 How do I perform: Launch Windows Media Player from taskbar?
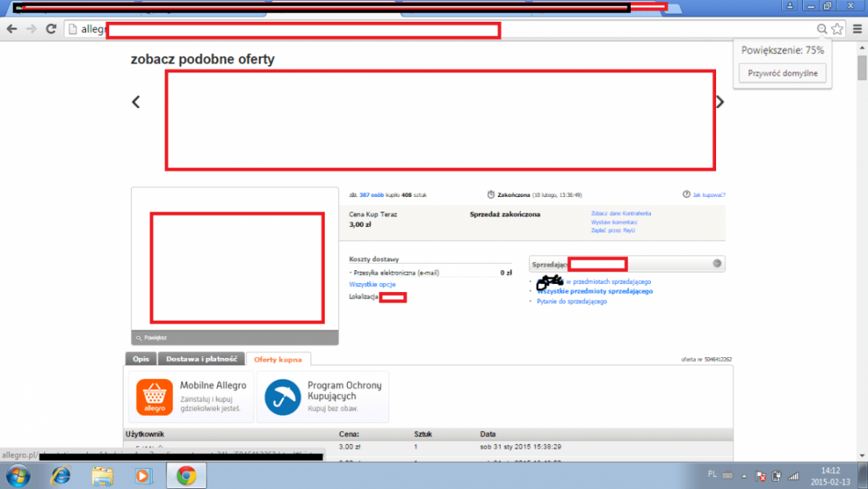pyautogui.click(x=143, y=475)
